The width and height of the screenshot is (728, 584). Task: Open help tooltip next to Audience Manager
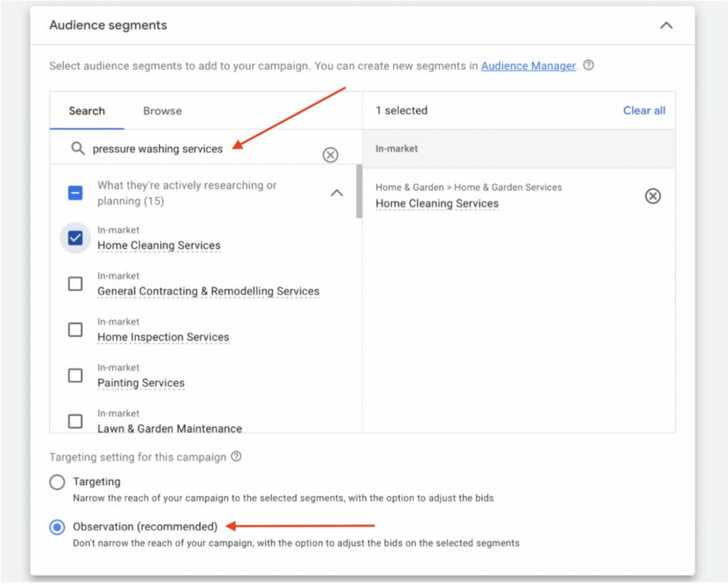589,65
